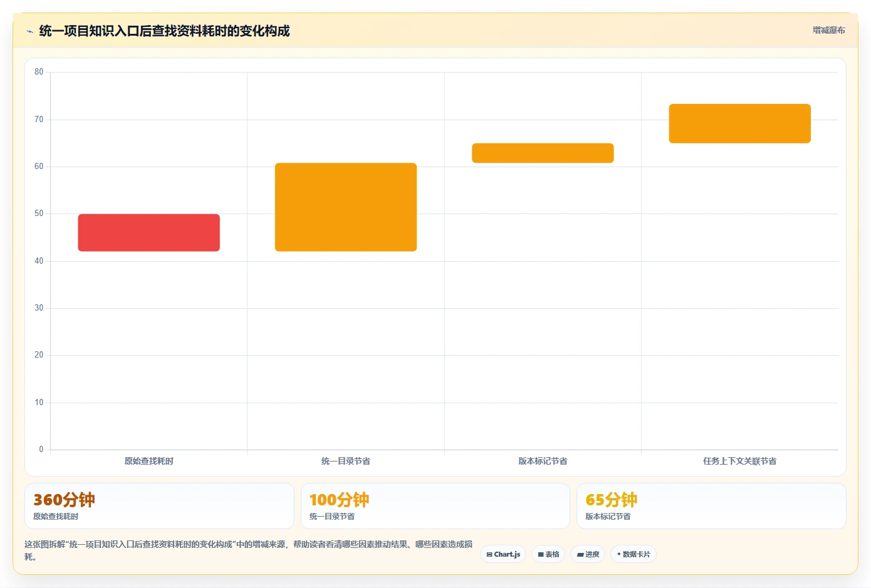The width and height of the screenshot is (871, 588).
Task: Click the chart title 统一项目知识入口后查找资料耗时的变化构成
Action: 164,31
